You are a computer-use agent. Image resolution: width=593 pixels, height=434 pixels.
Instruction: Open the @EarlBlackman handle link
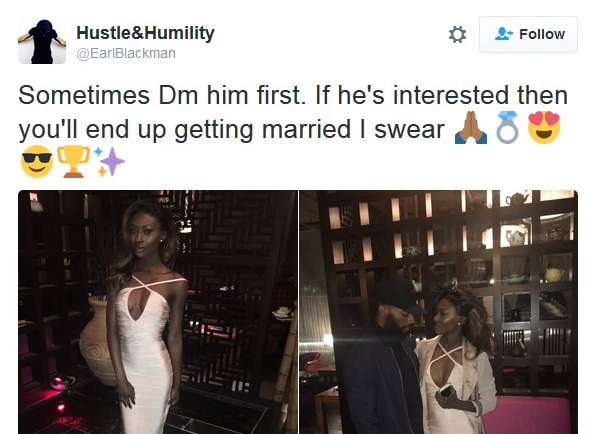point(126,53)
